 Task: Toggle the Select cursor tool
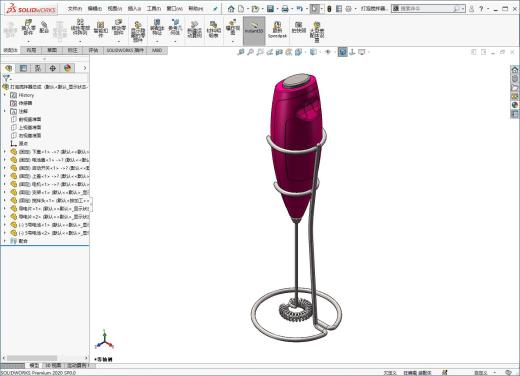click(314, 9)
